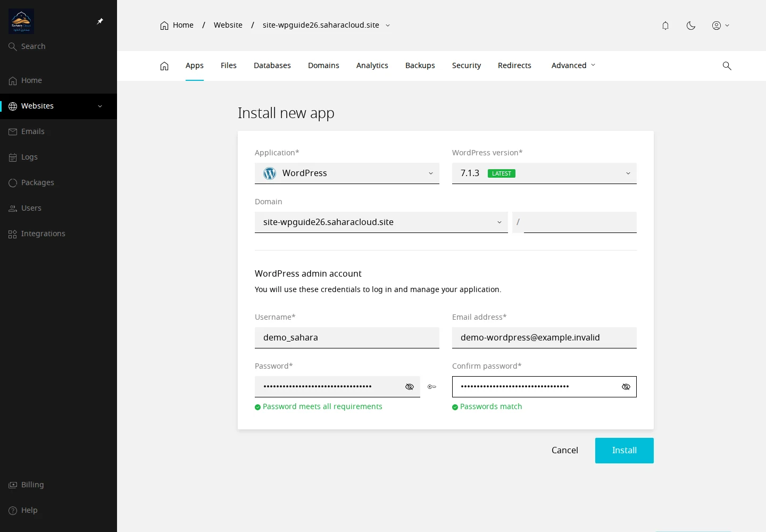The width and height of the screenshot is (766, 532).
Task: Open Packages in the sidebar
Action: point(59,182)
